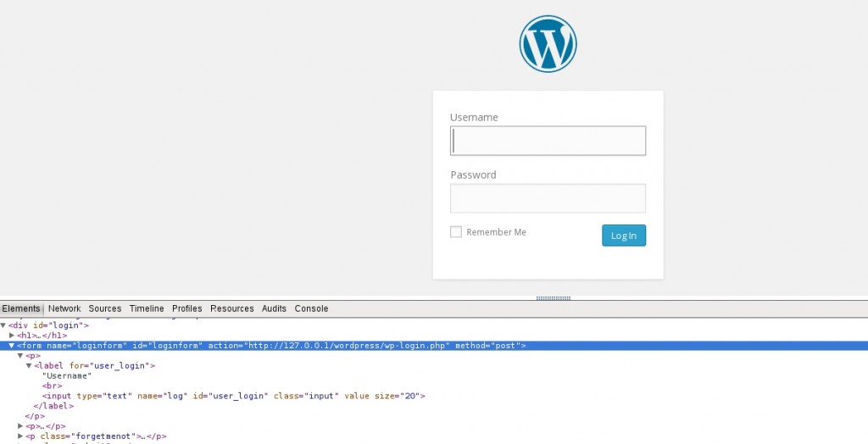Click the Log In button
This screenshot has height=444, width=868.
[624, 236]
